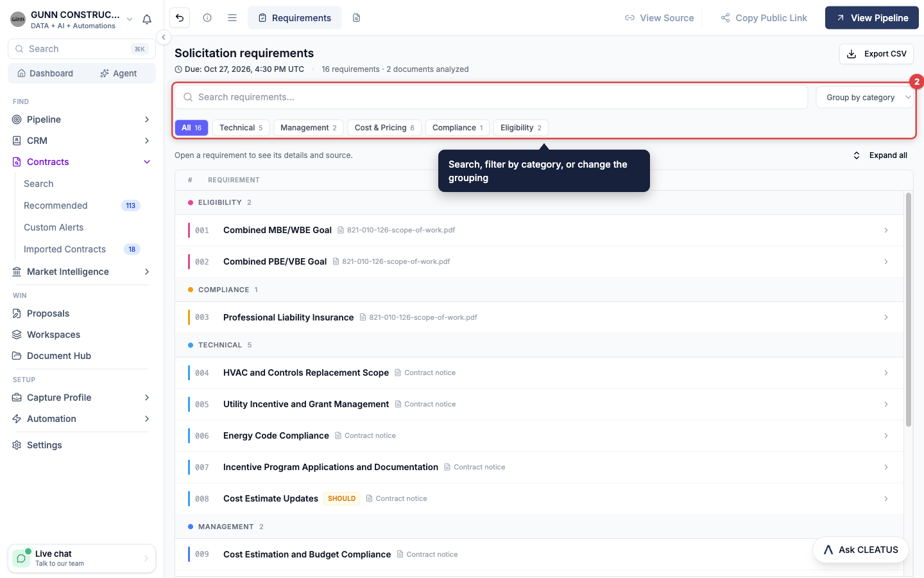
Task: Open Cost Estimation and Budget Compliance requirement
Action: pos(539,554)
